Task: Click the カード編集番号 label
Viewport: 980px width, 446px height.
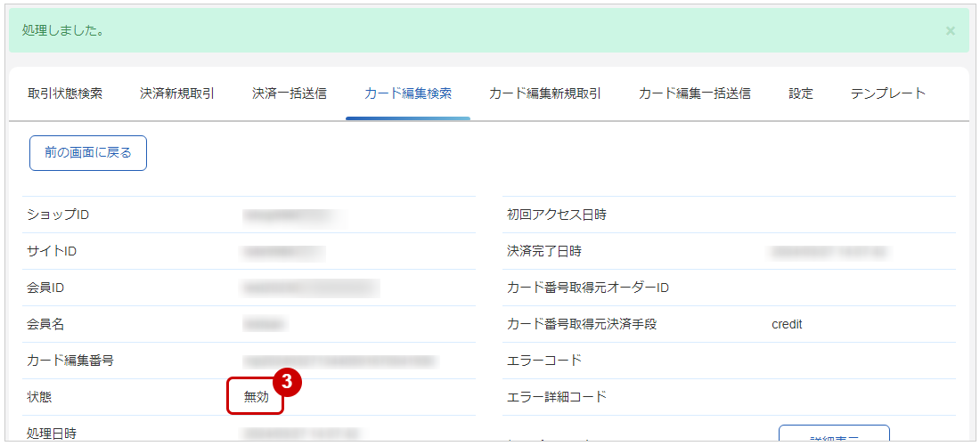Action: tap(70, 361)
